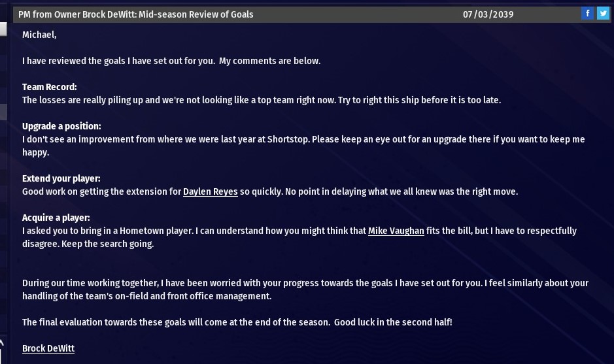This screenshot has width=614, height=364.
Task: Share this message on Facebook
Action: click(x=587, y=14)
